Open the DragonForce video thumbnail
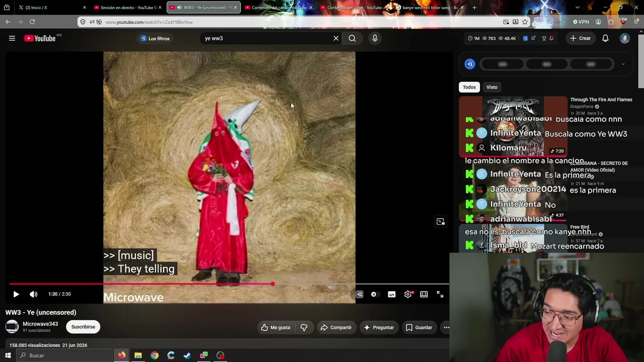 513,126
